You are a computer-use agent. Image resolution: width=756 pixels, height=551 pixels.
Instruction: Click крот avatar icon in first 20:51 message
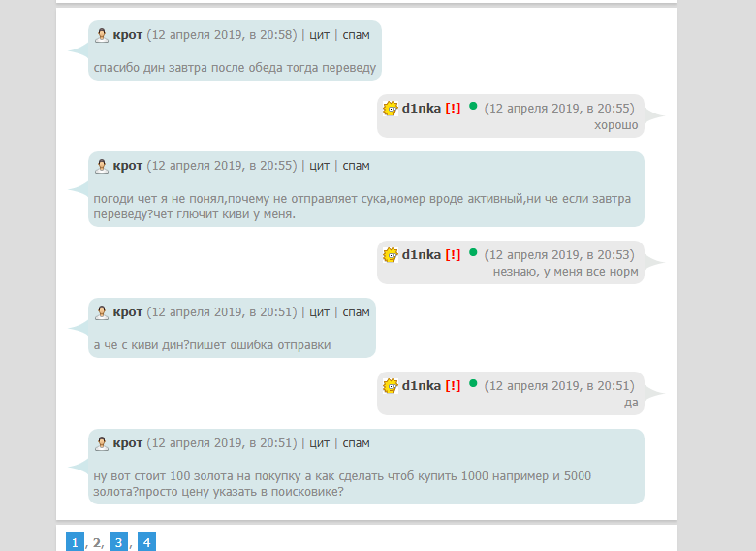pyautogui.click(x=101, y=312)
